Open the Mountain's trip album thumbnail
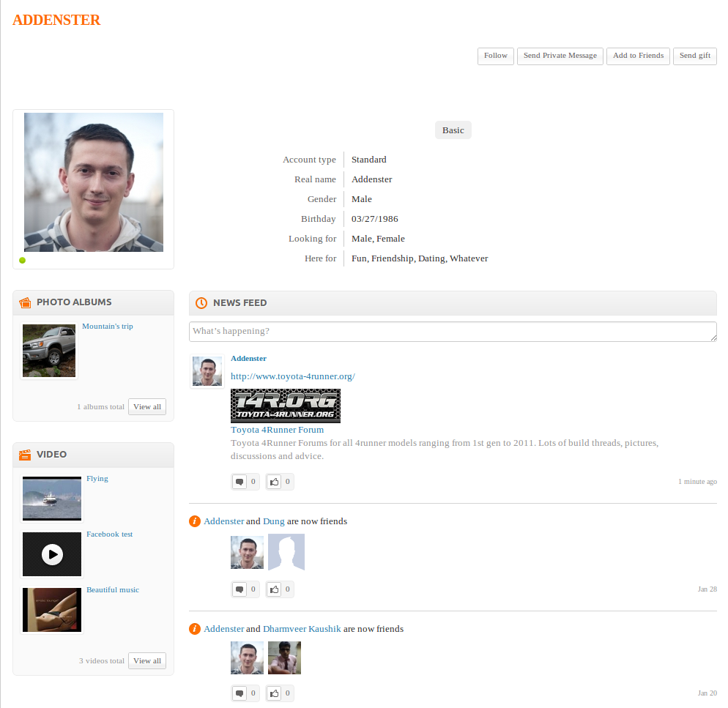The height and width of the screenshot is (708, 728). [49, 351]
